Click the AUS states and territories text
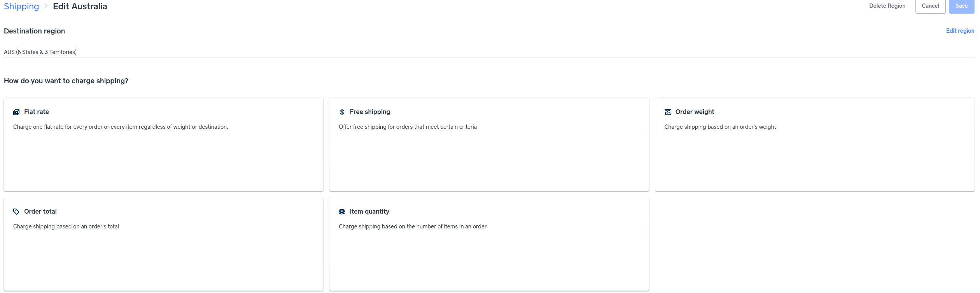Screen dimensions: 980x293 coord(40,52)
